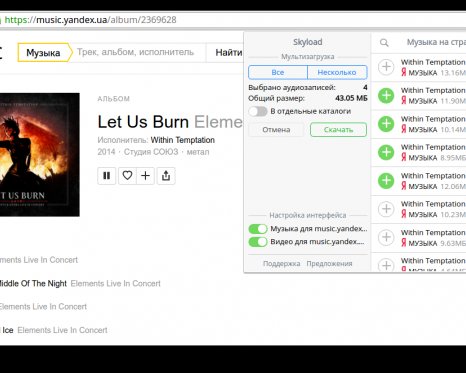
Task: Click the search magnifier in Skyload panel
Action: point(384,43)
